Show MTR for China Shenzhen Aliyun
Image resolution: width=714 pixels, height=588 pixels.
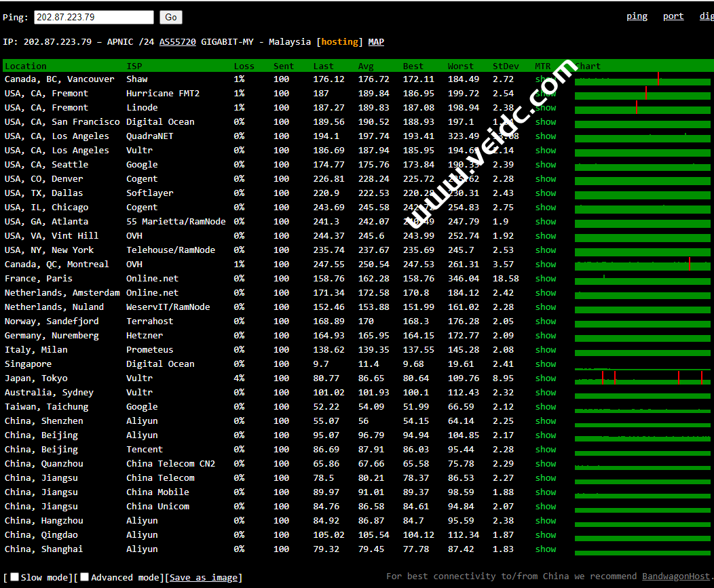tap(546, 421)
